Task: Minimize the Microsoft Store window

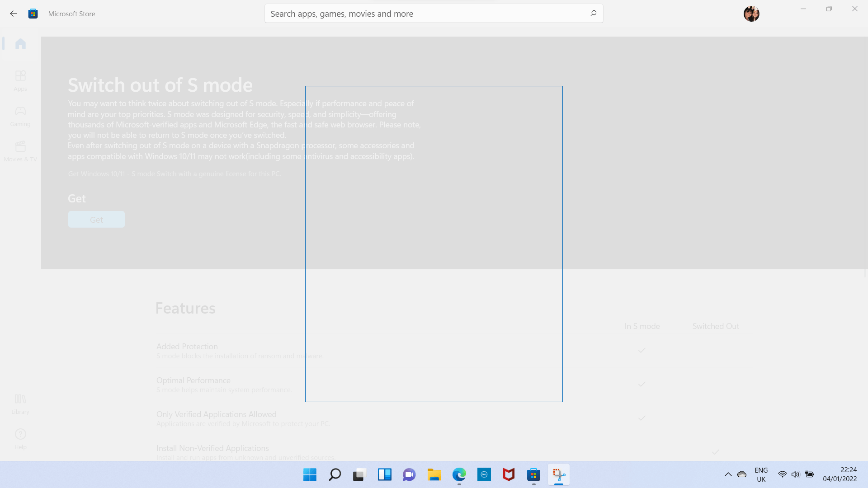Action: (803, 9)
